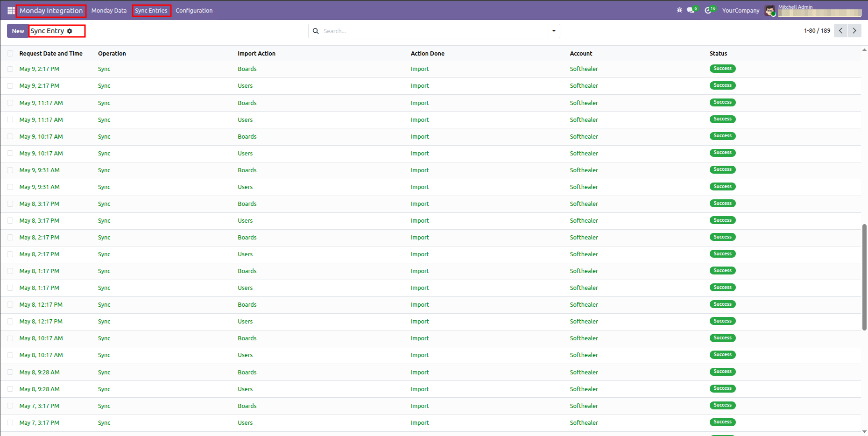Sort by the Account column header
Image resolution: width=868 pixels, height=436 pixels.
[581, 54]
